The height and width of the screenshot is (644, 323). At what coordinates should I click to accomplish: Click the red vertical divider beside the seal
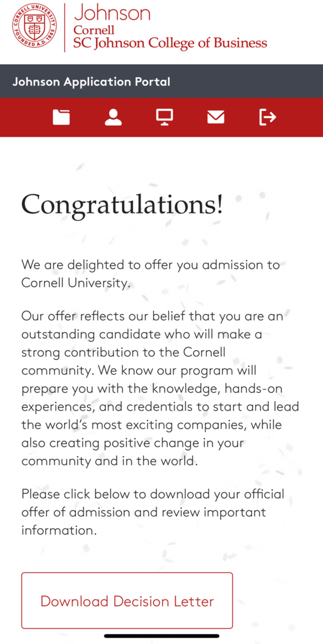click(x=65, y=28)
